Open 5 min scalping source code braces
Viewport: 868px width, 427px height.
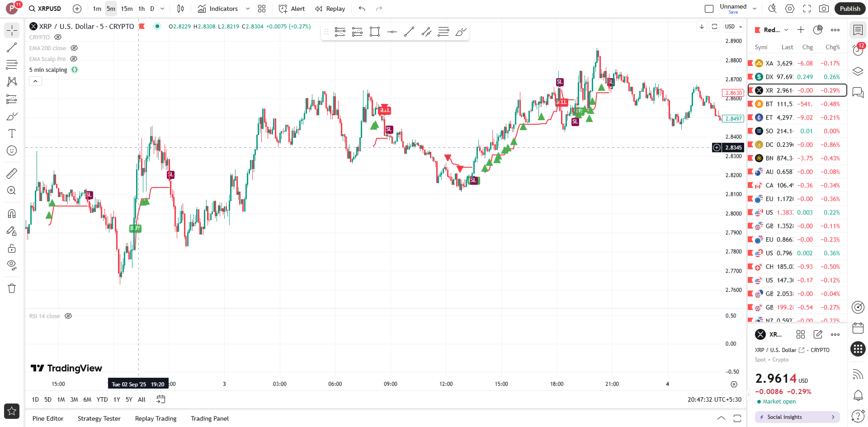pos(75,70)
